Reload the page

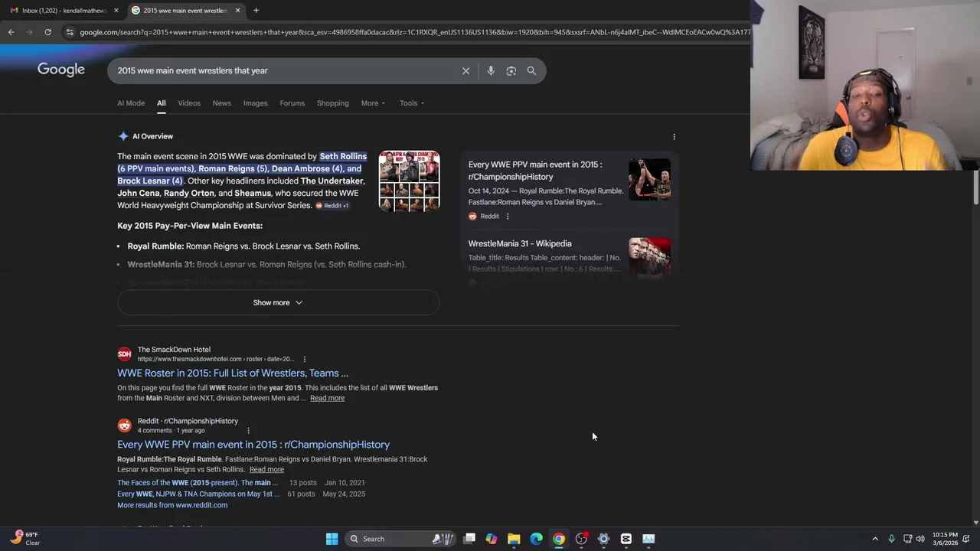47,32
